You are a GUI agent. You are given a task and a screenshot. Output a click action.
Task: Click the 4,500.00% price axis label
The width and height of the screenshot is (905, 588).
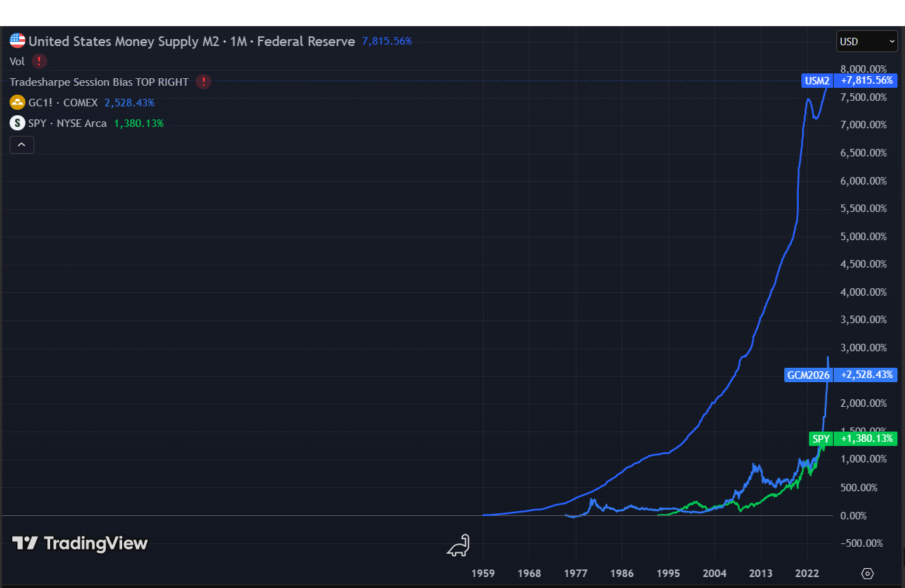click(x=863, y=263)
